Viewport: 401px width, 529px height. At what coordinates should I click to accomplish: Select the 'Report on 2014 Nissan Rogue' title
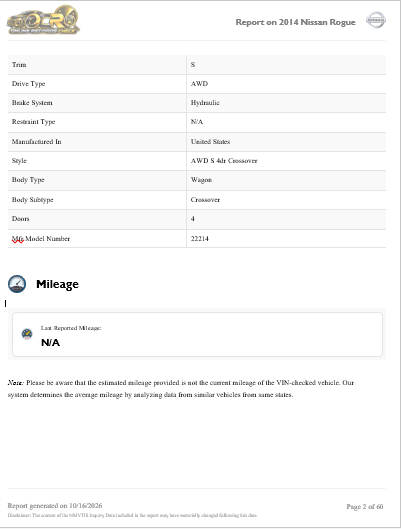(295, 22)
